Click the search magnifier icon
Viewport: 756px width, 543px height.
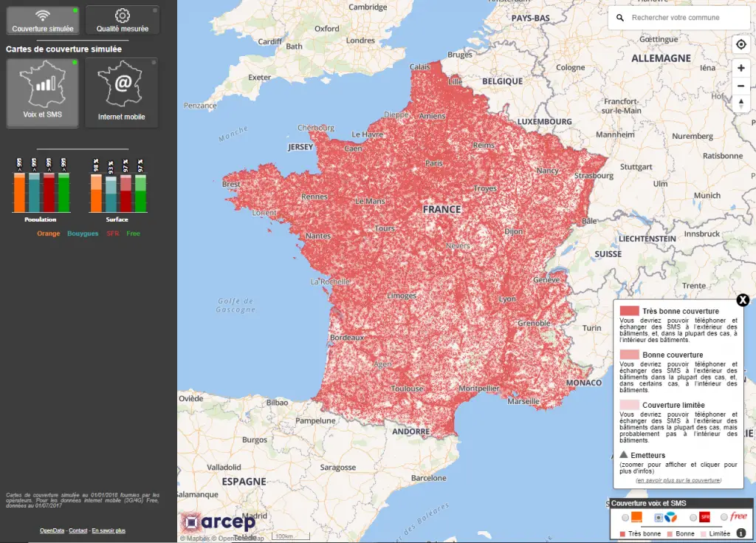click(x=619, y=16)
